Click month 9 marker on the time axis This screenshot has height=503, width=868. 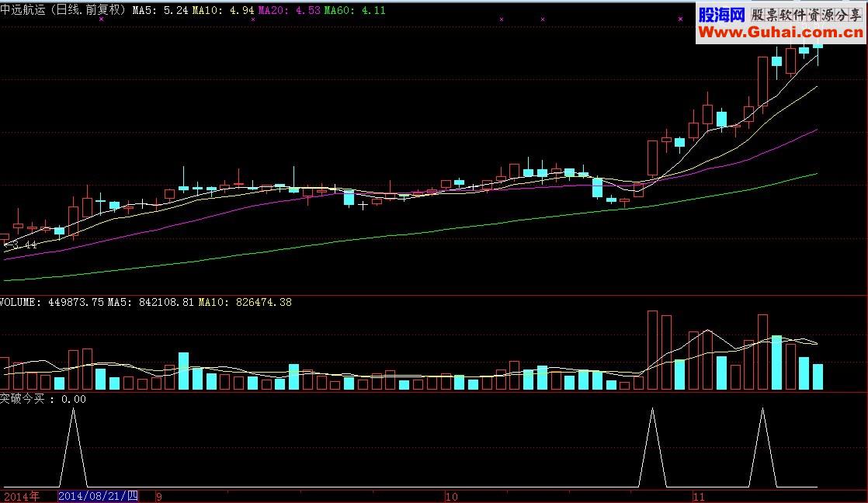(x=159, y=497)
